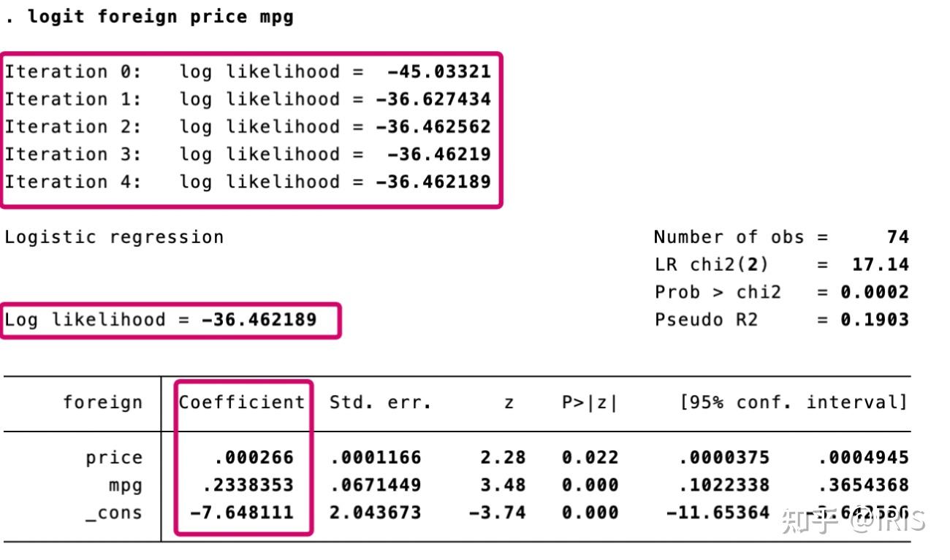Click the final Log likelihood summary value
Image resolution: width=950 pixels, height=560 pixels.
pos(259,320)
